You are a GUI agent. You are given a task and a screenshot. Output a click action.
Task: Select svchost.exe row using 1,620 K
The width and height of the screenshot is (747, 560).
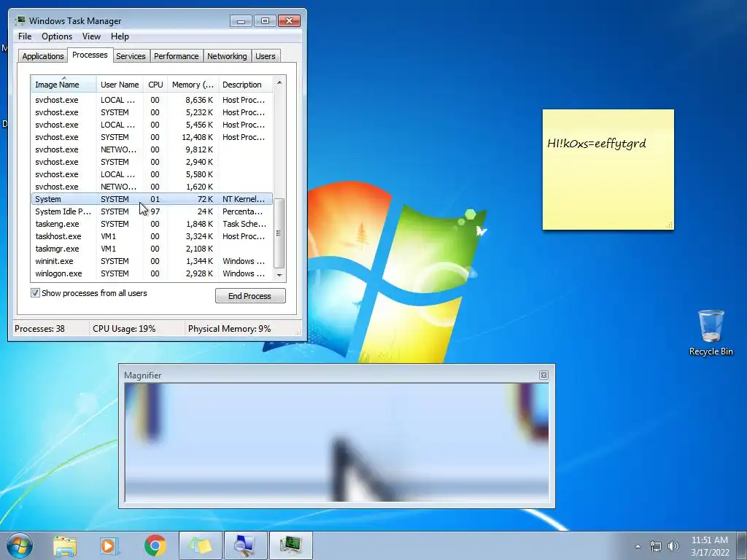click(x=152, y=187)
